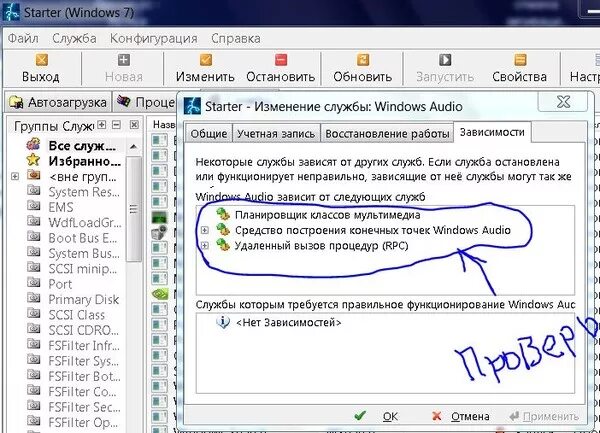
Task: Refresh list with Обновить toolbar icon
Action: click(362, 60)
